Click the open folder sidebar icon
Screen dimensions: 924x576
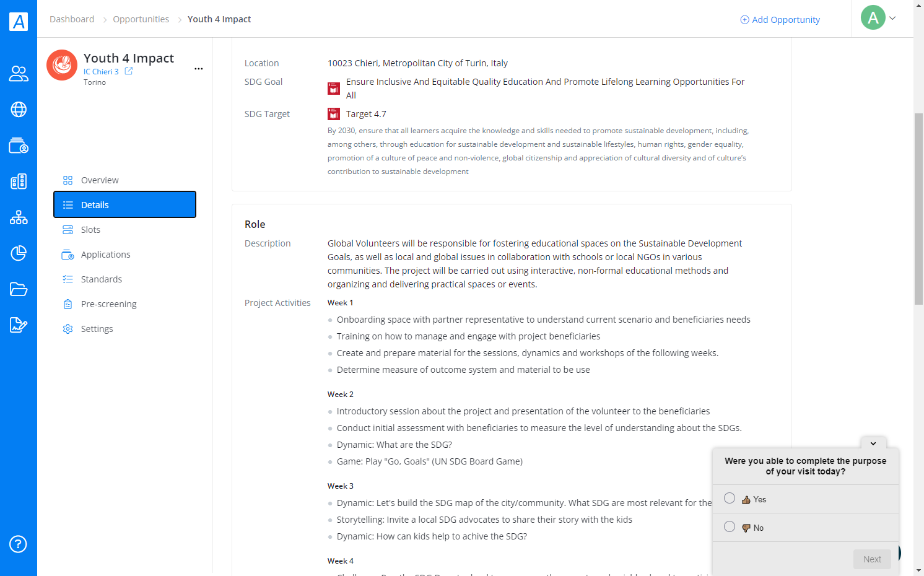click(19, 289)
